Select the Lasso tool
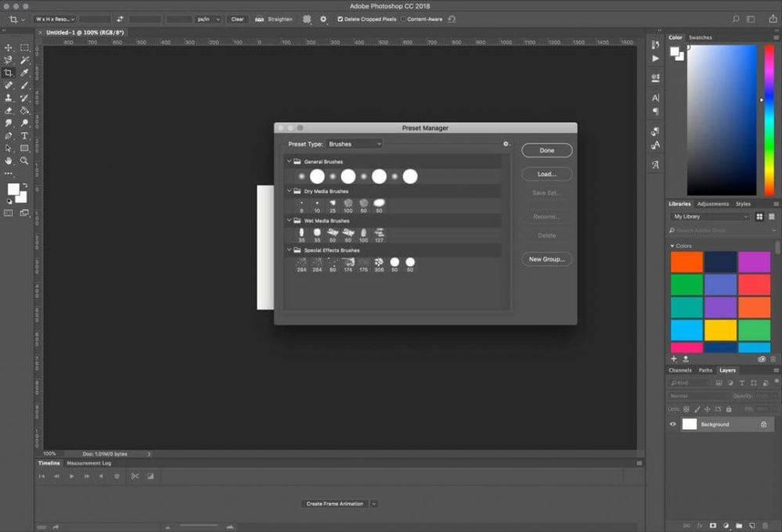Viewport: 782px width, 532px height. point(9,60)
